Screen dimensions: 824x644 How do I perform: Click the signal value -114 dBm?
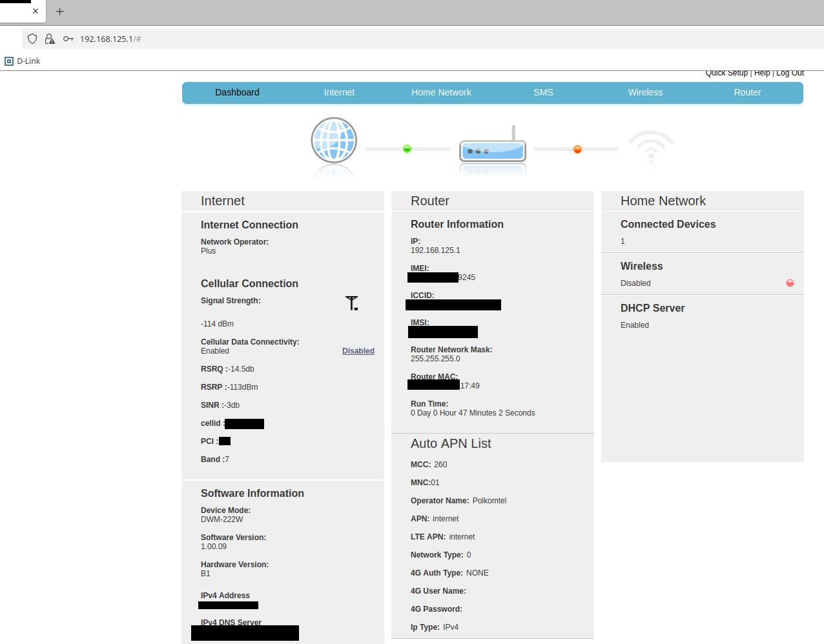point(217,324)
